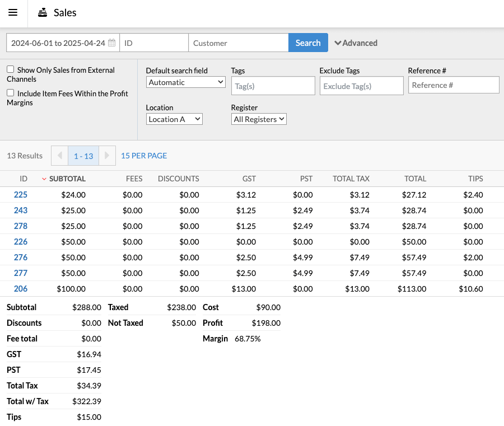Click the Total w/ Tax $322.39 value
This screenshot has width=504, height=426.
point(87,401)
